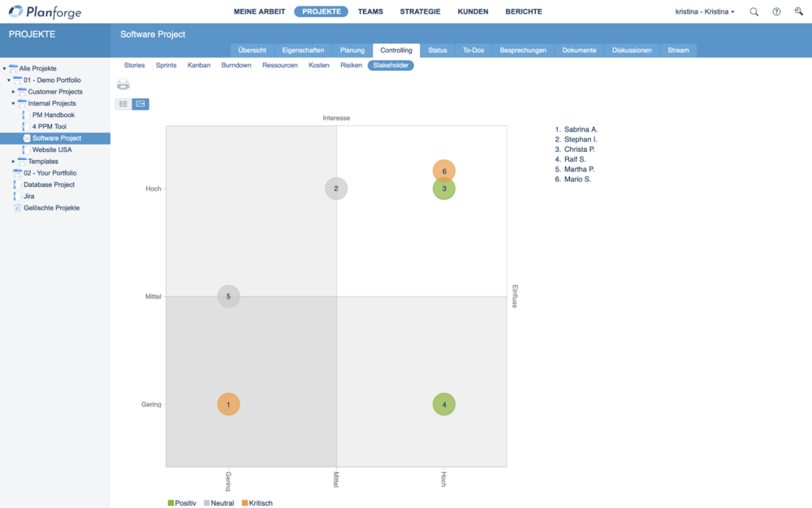Toggle the Positiv legend entry

pos(182,503)
